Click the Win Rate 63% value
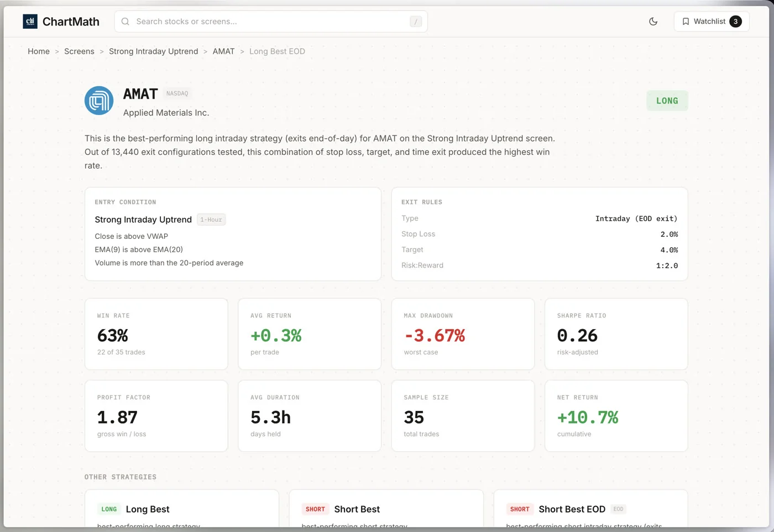This screenshot has height=532, width=774. tap(113, 336)
